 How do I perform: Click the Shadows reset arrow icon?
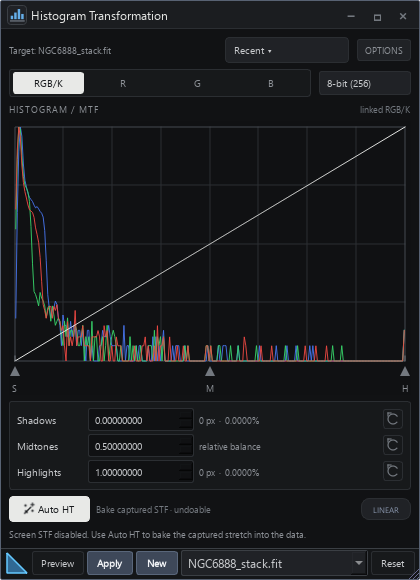point(393,419)
